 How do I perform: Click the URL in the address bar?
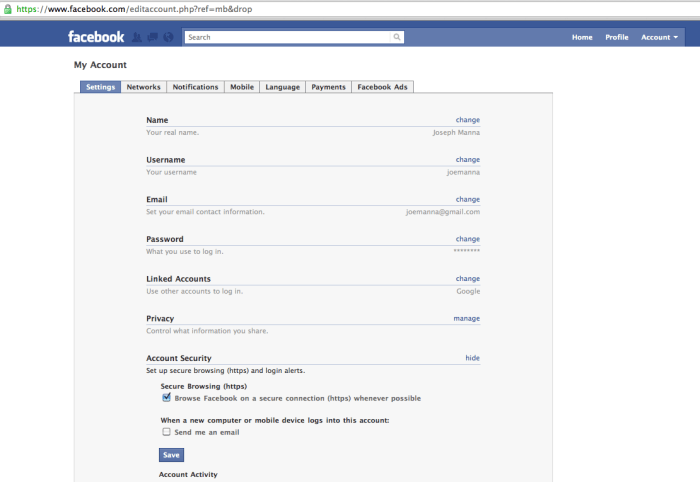134,9
